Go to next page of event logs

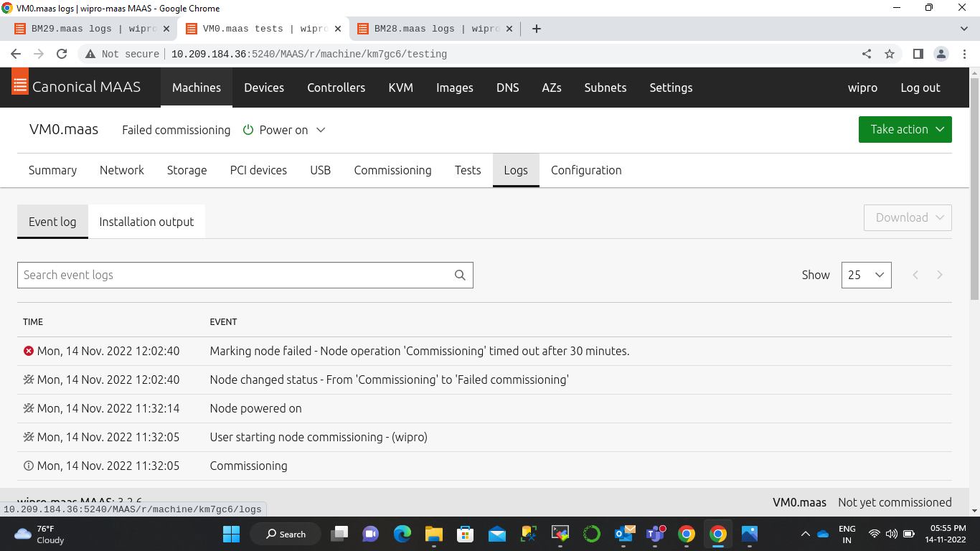coord(940,275)
